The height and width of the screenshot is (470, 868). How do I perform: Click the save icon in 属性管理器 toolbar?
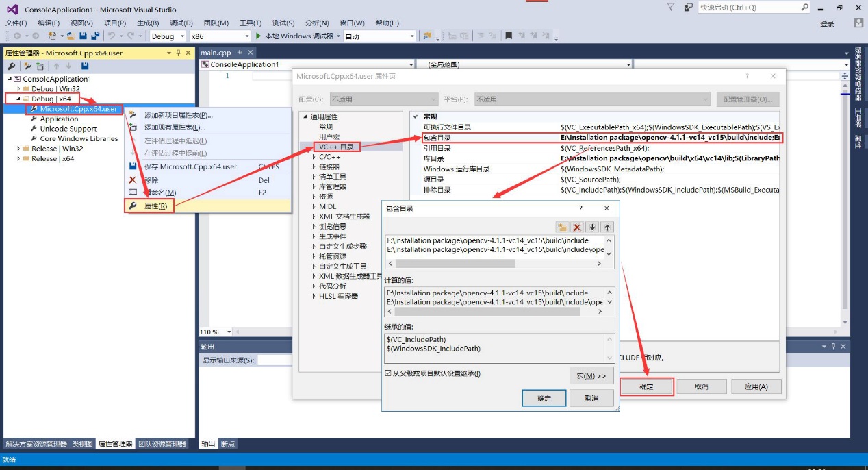[x=85, y=66]
